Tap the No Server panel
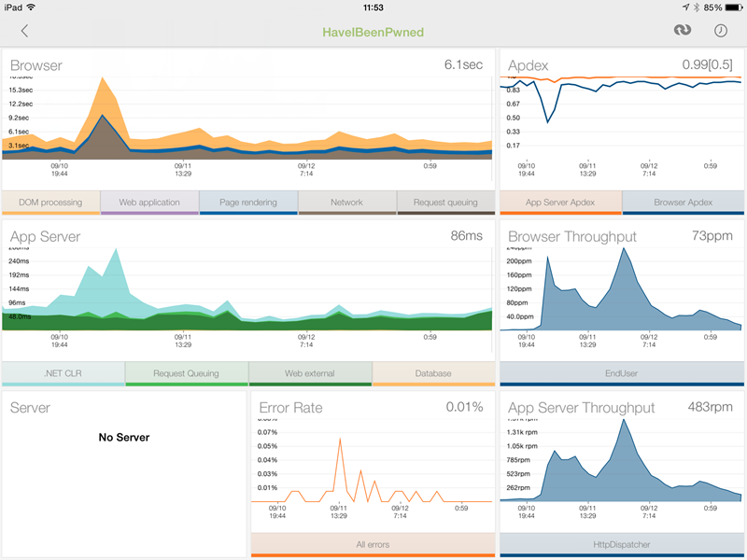Screen dimensions: 747x560 pos(125,437)
